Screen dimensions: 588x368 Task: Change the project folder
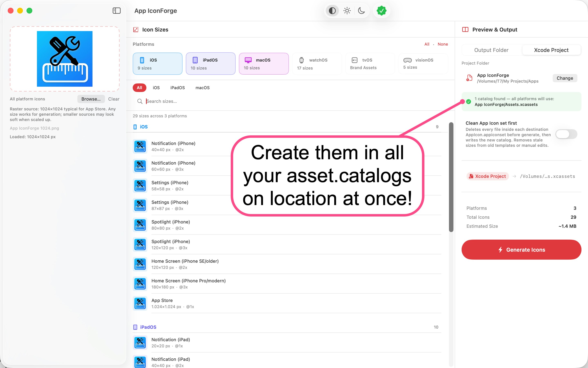tap(565, 78)
